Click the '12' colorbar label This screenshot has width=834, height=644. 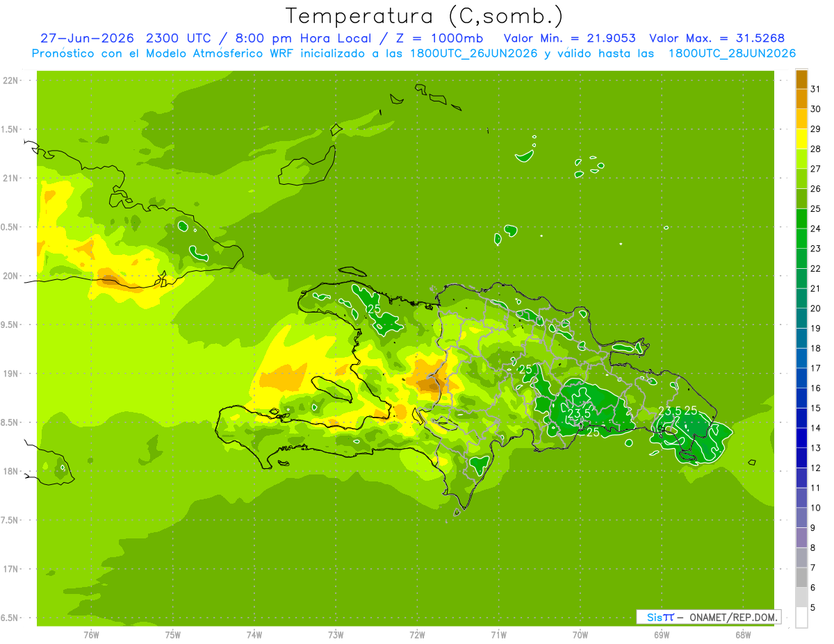(816, 468)
